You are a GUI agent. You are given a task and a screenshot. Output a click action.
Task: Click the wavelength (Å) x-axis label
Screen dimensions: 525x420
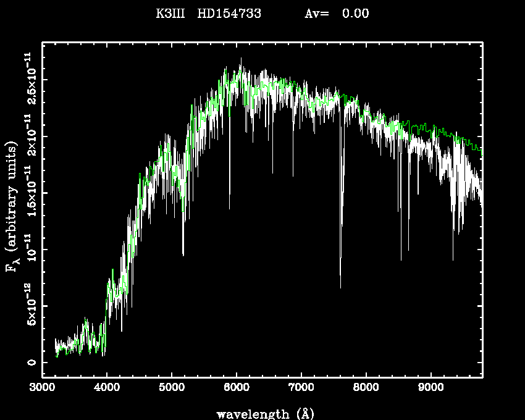point(264,413)
